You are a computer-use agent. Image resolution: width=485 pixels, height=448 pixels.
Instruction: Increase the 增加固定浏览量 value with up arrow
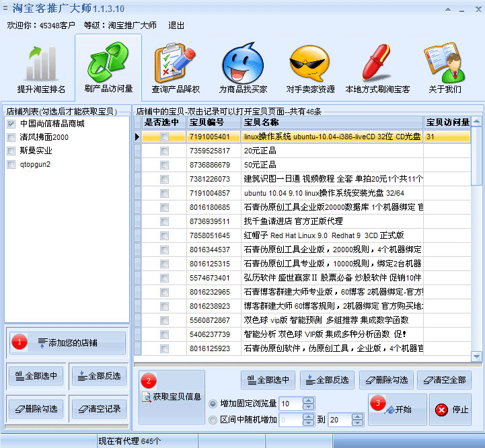point(309,400)
